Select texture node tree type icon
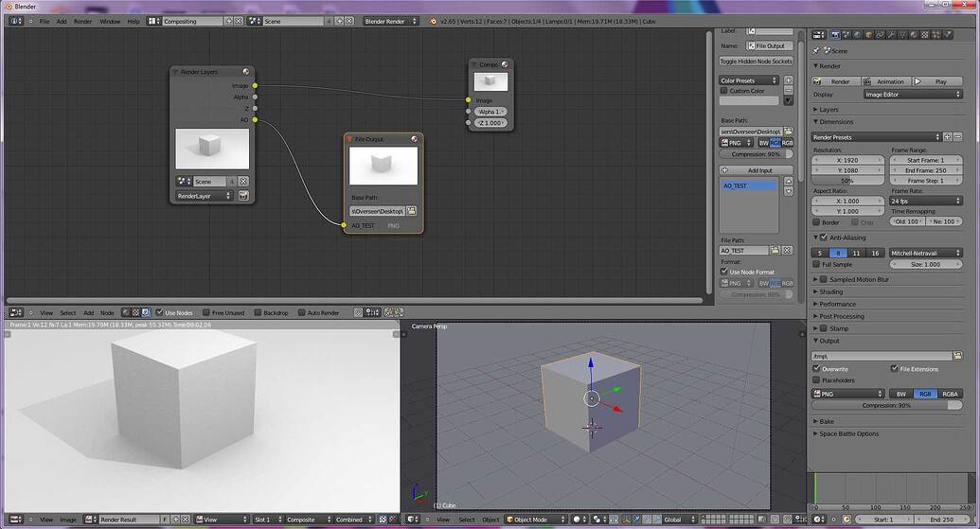The height and width of the screenshot is (529, 980). (x=135, y=312)
